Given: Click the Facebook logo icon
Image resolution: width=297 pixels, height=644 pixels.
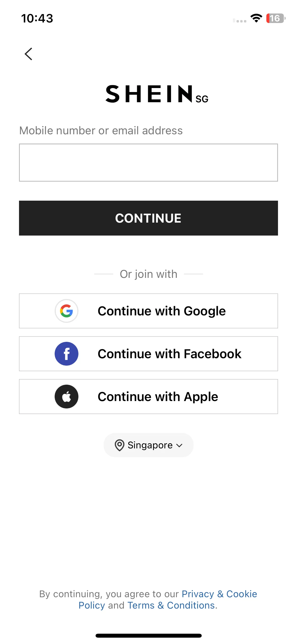Looking at the screenshot, I should pos(67,354).
